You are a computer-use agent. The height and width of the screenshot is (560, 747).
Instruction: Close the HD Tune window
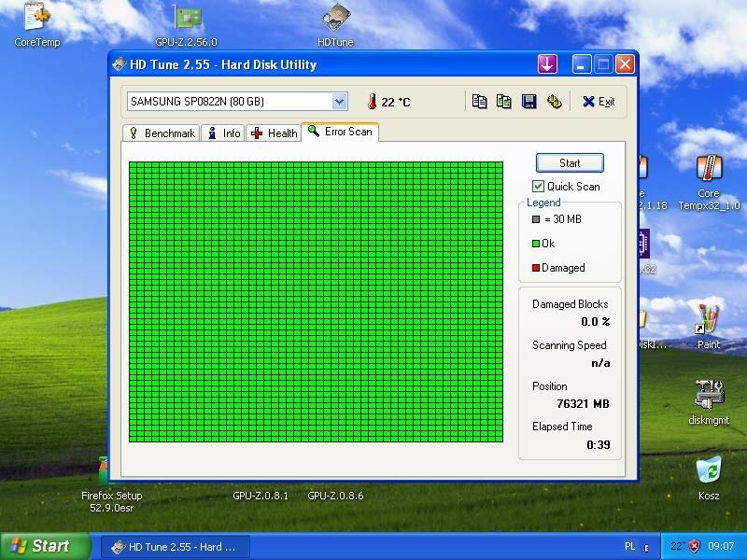coord(625,63)
